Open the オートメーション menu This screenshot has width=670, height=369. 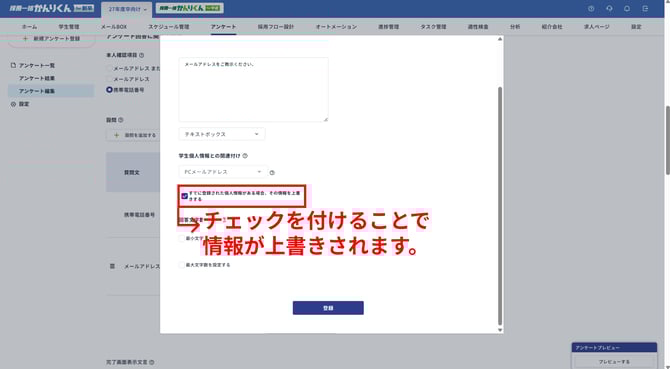pyautogui.click(x=336, y=26)
